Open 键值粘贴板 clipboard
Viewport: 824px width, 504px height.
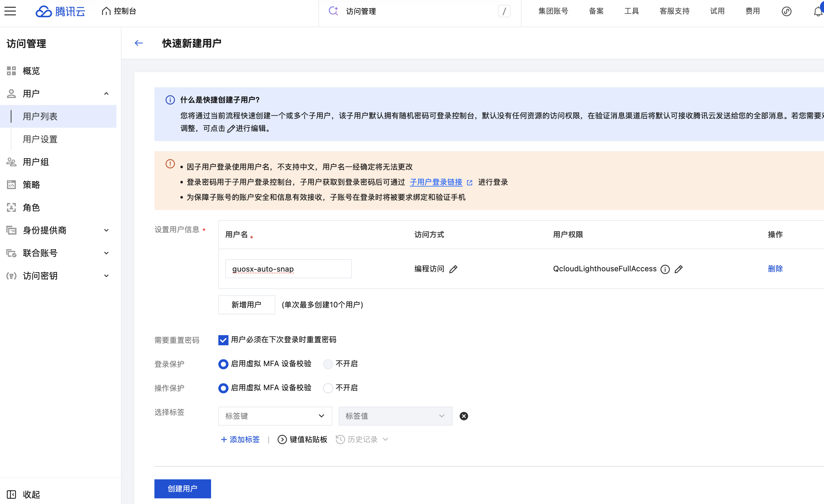tap(302, 439)
